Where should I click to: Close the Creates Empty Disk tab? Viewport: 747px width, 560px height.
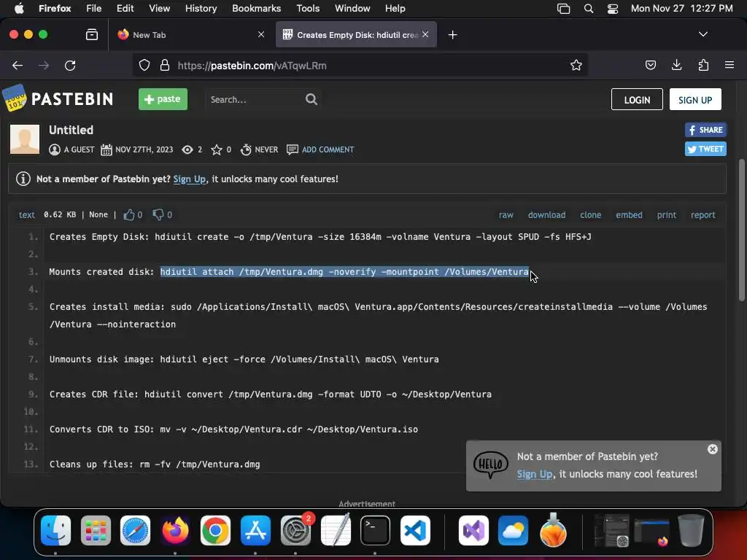(x=425, y=34)
